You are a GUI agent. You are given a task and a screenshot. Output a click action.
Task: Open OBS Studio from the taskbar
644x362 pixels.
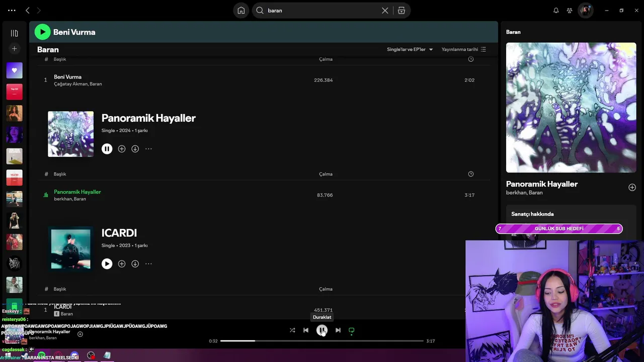tap(91, 355)
